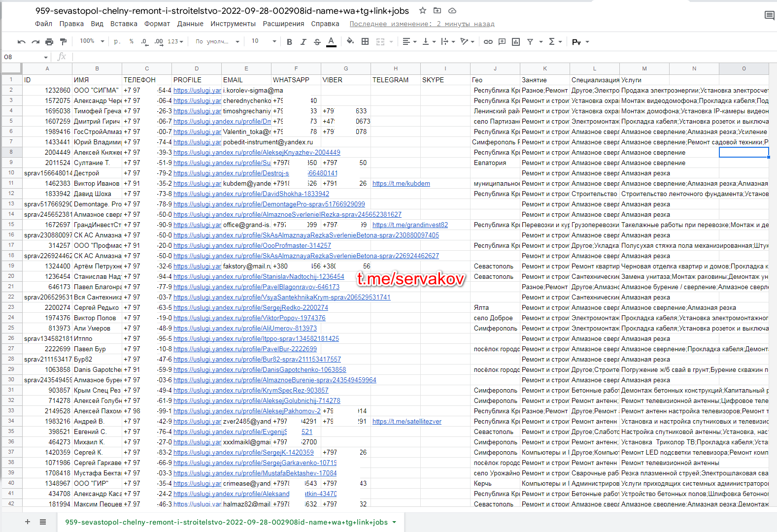Format as currency with the р. button
The width and height of the screenshot is (777, 532).
[117, 41]
